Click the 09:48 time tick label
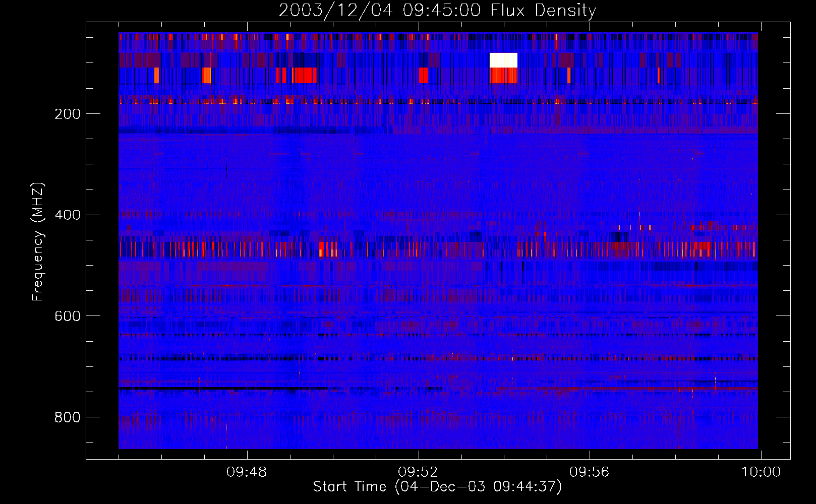 point(247,472)
